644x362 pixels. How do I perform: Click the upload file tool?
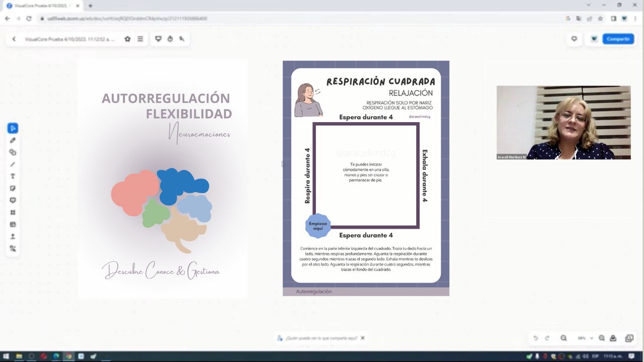point(13,236)
